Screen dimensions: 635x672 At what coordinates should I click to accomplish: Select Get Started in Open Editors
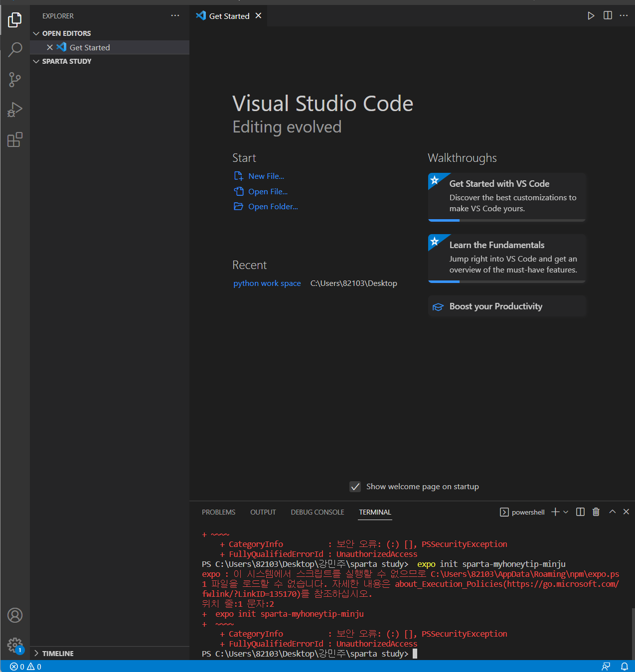(x=110, y=47)
